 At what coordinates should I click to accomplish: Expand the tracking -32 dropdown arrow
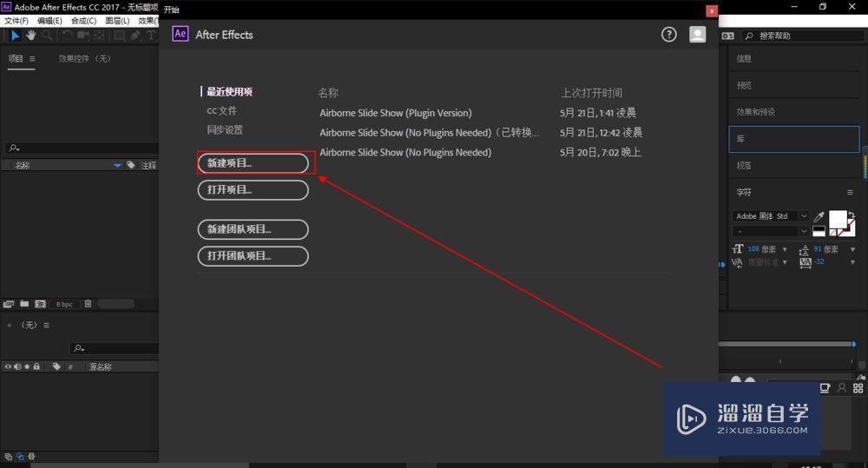852,262
